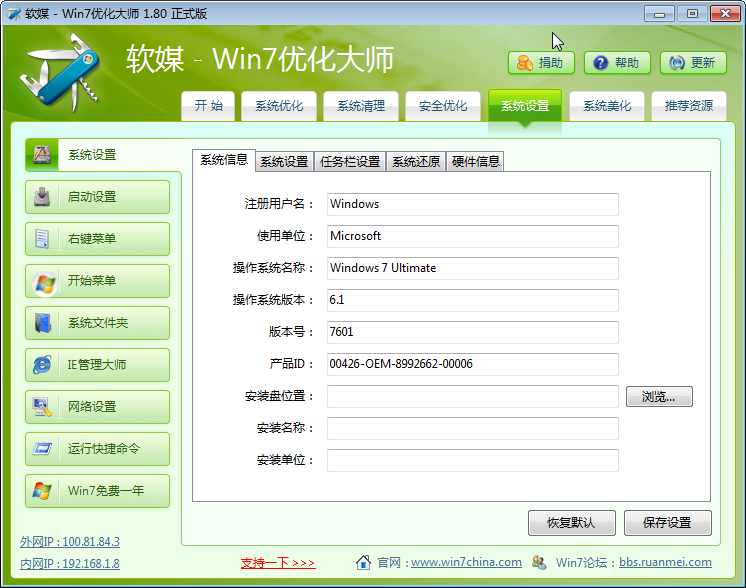Screen dimensions: 746x588
Task: Click the house icon beside 官网
Action: tap(363, 562)
